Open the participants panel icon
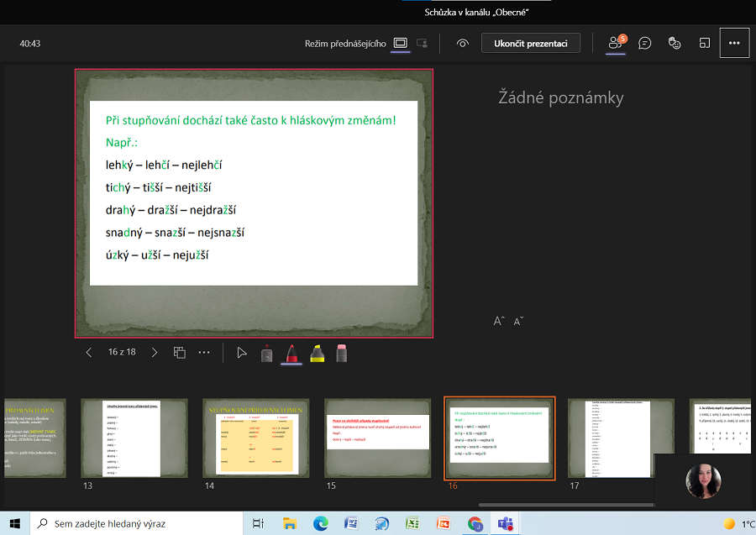 click(x=616, y=43)
